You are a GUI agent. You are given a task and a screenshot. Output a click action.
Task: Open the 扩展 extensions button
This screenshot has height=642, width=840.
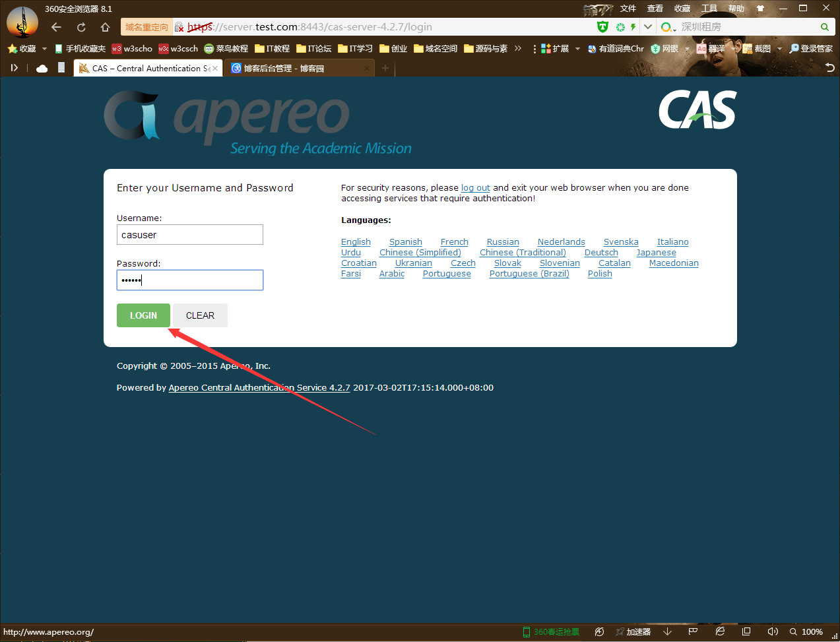tap(555, 49)
